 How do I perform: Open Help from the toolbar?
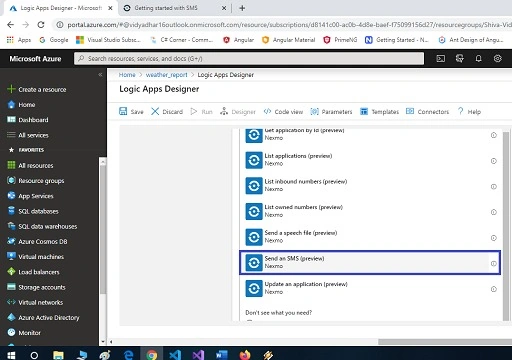pyautogui.click(x=469, y=112)
